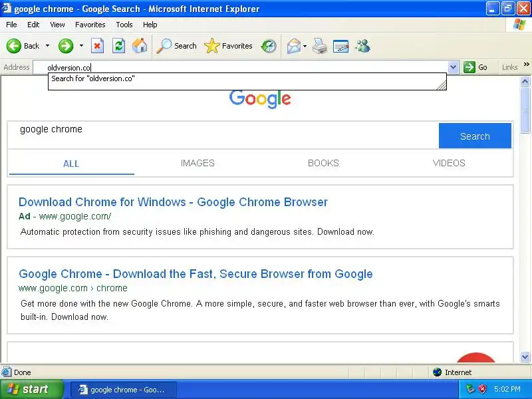Viewport: 532px width, 399px height.
Task: Open the Edit menu
Action: click(33, 25)
